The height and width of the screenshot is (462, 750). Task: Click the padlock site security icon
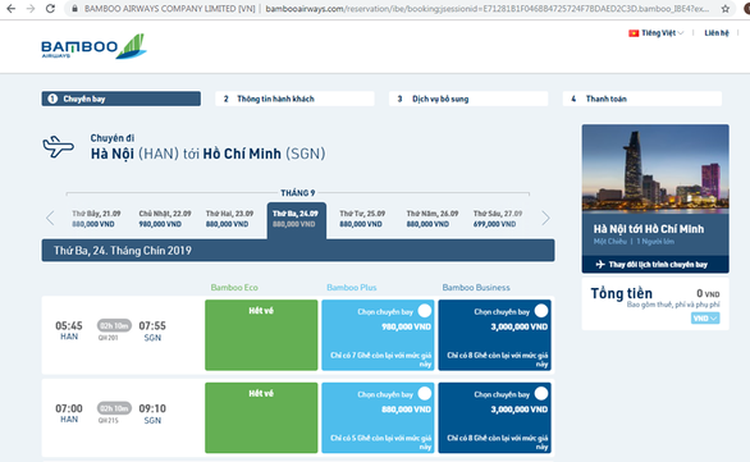(74, 8)
